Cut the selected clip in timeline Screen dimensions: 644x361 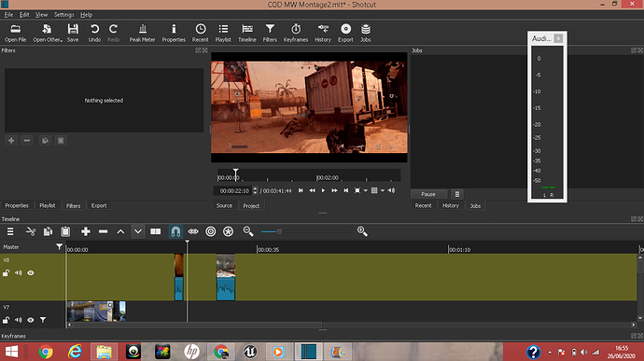(31, 231)
